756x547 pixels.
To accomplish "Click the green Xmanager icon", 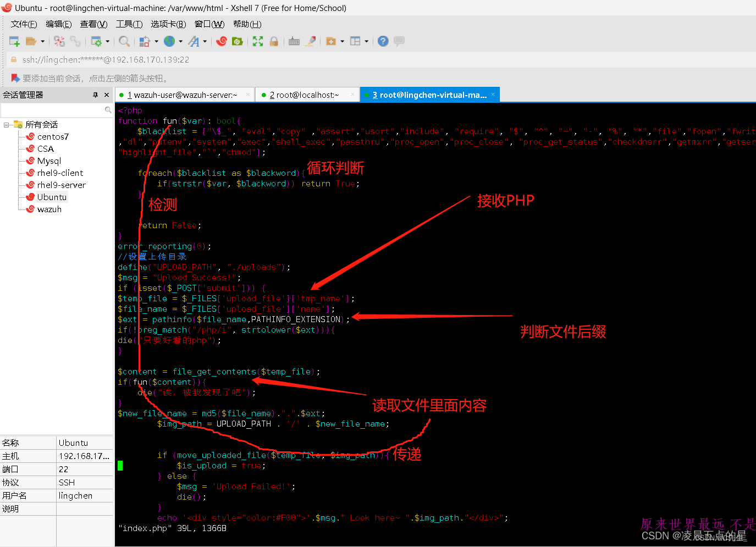I will [x=238, y=41].
